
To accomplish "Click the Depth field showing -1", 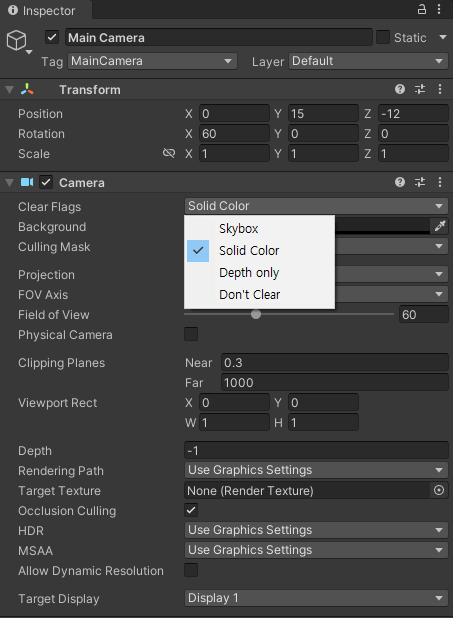I will (316, 450).
